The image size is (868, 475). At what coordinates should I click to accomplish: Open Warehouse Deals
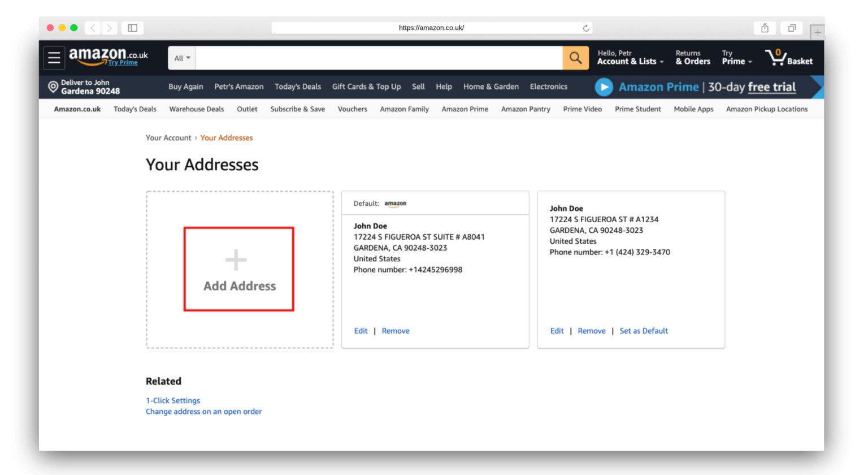(x=197, y=109)
